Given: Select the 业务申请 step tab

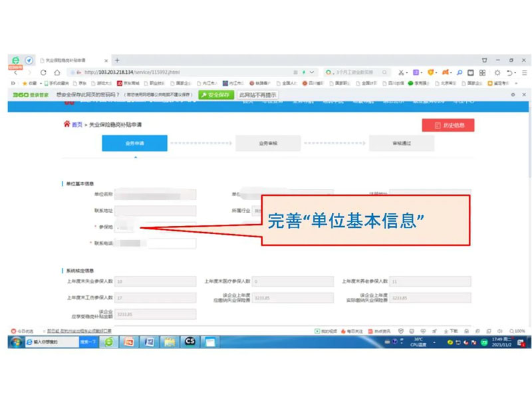Looking at the screenshot, I should (135, 143).
